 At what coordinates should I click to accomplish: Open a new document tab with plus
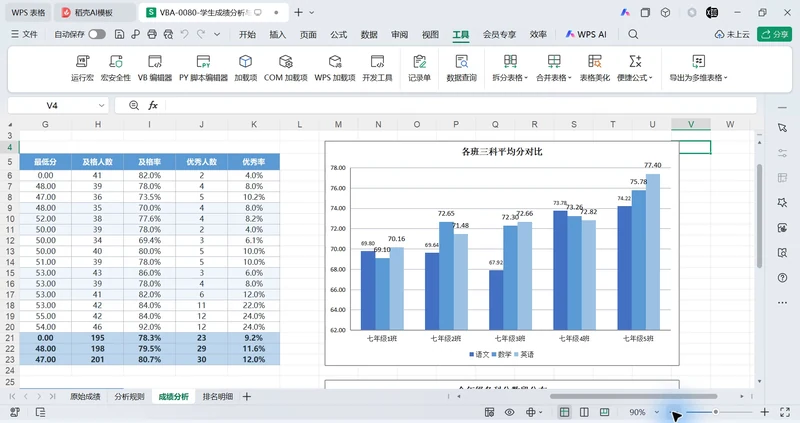click(x=298, y=12)
